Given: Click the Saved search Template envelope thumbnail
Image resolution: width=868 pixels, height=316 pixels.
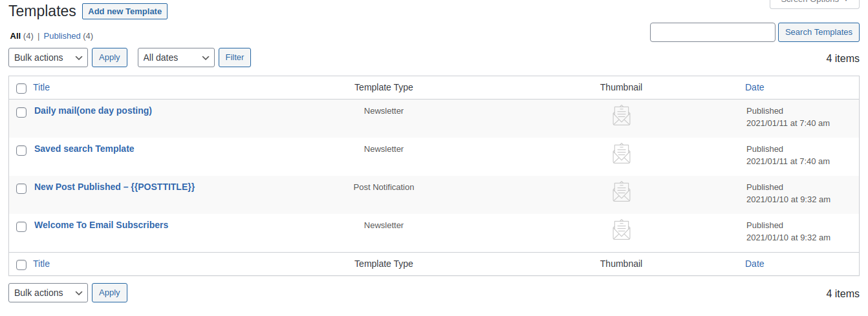Looking at the screenshot, I should 622,153.
